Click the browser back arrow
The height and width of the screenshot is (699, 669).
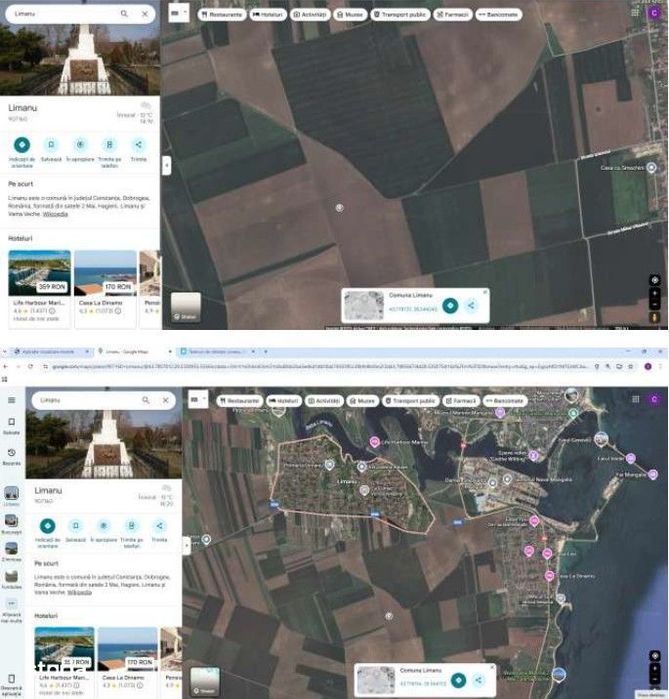(x=6, y=366)
